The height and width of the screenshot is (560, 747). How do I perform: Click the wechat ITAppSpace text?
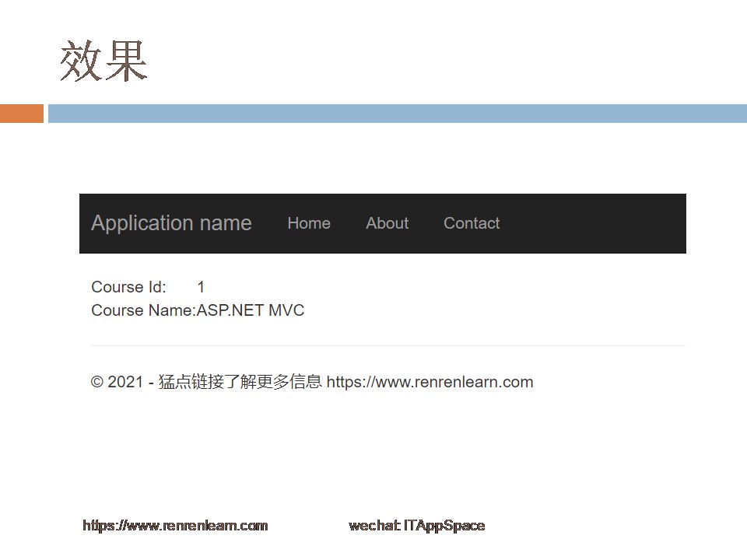(x=417, y=526)
